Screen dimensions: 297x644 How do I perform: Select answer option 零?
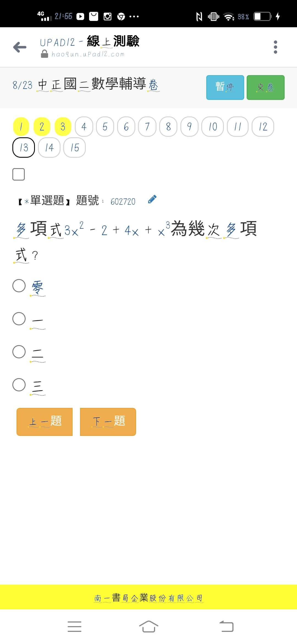(x=19, y=286)
